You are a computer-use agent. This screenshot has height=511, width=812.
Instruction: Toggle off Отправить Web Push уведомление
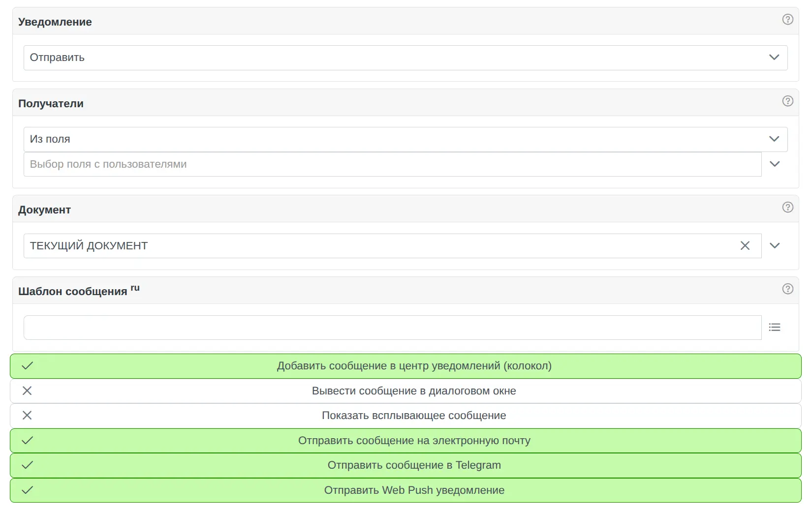pyautogui.click(x=413, y=490)
